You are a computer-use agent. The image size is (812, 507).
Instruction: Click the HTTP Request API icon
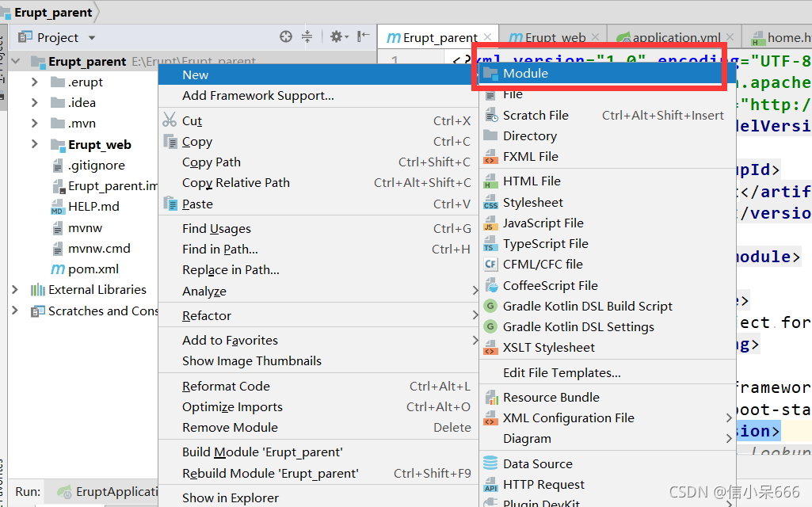[x=490, y=485]
